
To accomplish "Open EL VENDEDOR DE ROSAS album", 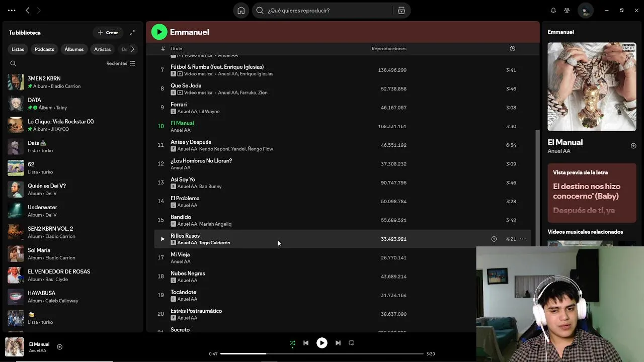I will tap(73, 275).
